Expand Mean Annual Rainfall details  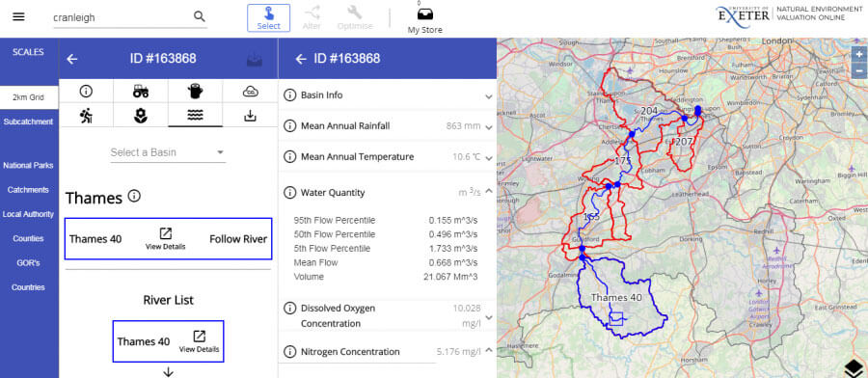coord(388,126)
